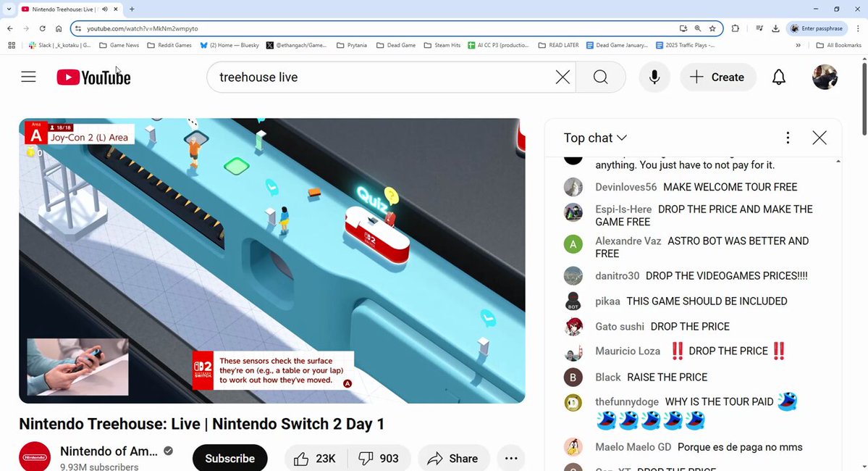Run search with the magnifying glass button
The image size is (868, 471).
601,77
